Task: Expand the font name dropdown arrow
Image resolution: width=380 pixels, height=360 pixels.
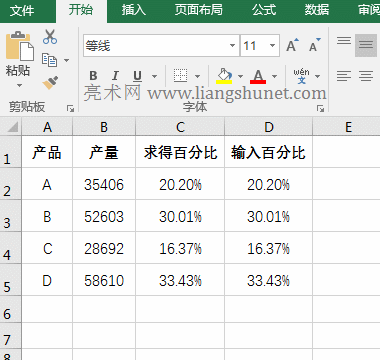Action: [x=233, y=46]
